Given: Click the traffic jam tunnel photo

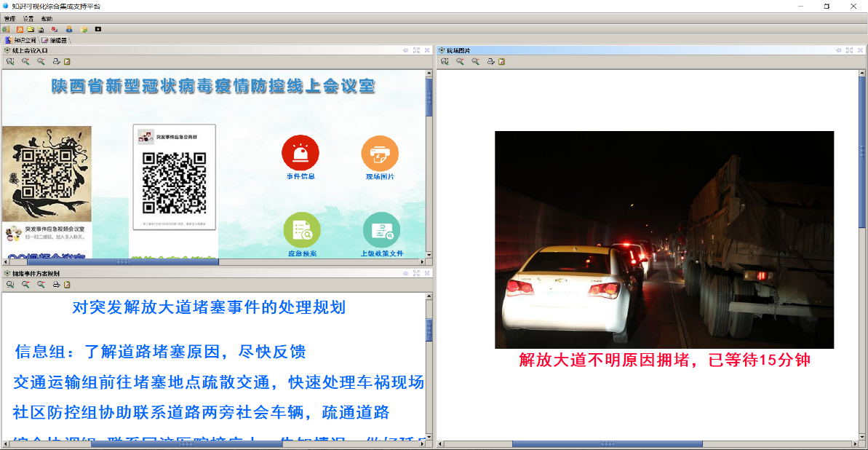Looking at the screenshot, I should tap(664, 240).
